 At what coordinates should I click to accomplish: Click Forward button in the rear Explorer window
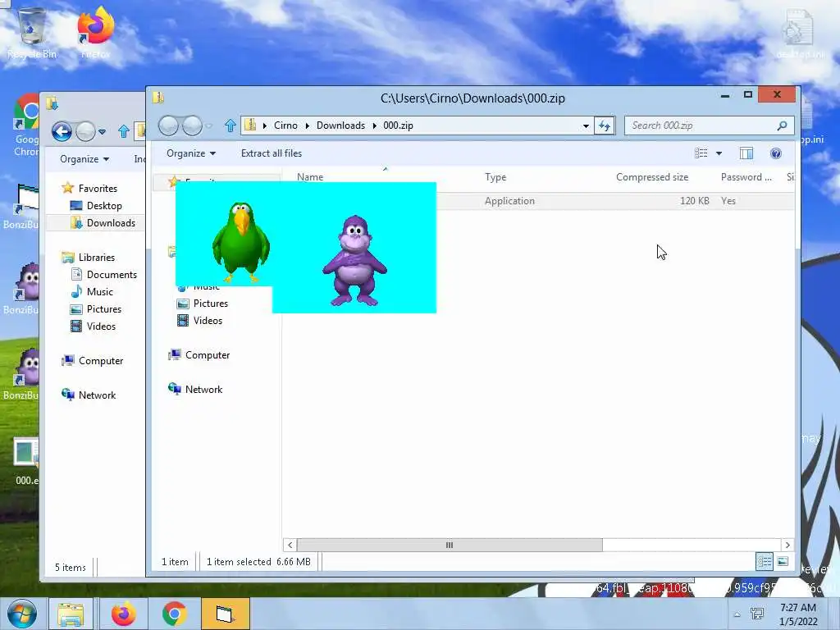(85, 131)
